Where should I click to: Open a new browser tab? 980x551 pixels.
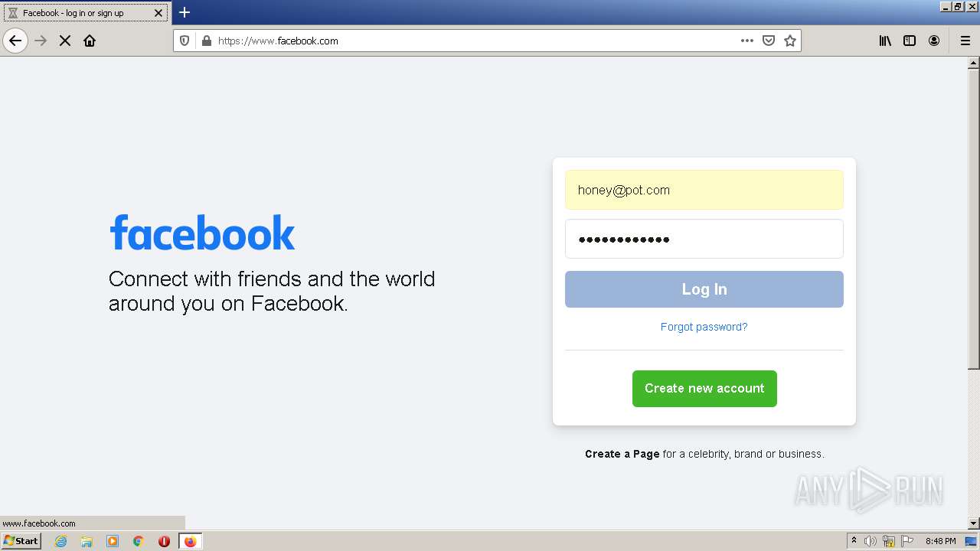(x=185, y=12)
